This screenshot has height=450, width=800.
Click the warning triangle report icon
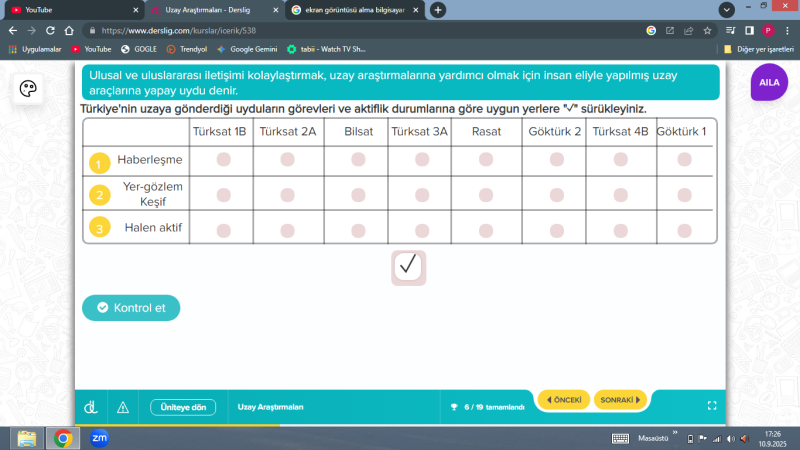tap(123, 407)
